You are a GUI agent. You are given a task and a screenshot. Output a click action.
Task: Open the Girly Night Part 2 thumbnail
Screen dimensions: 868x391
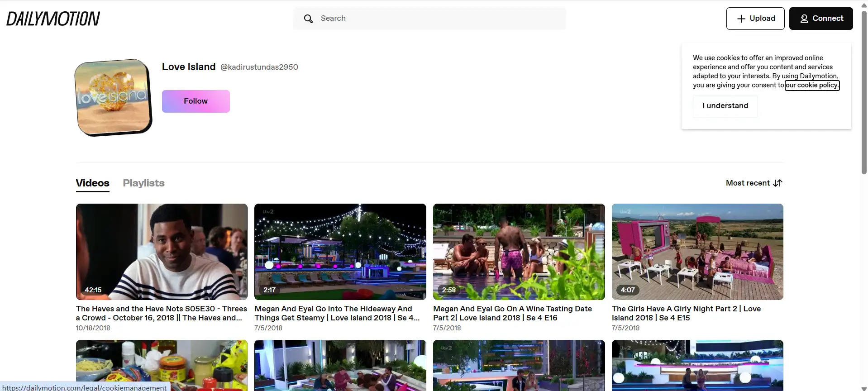click(697, 252)
